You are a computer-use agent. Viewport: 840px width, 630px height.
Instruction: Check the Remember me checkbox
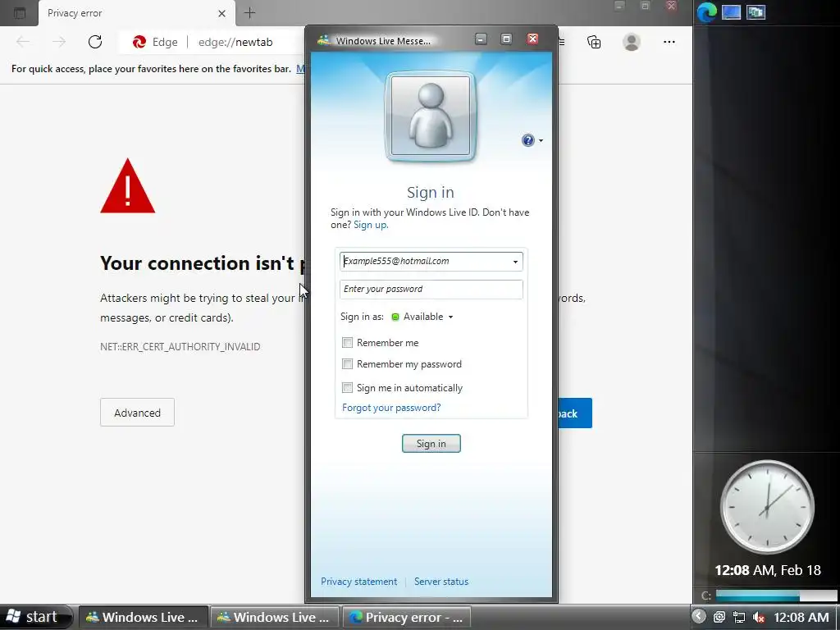(347, 342)
